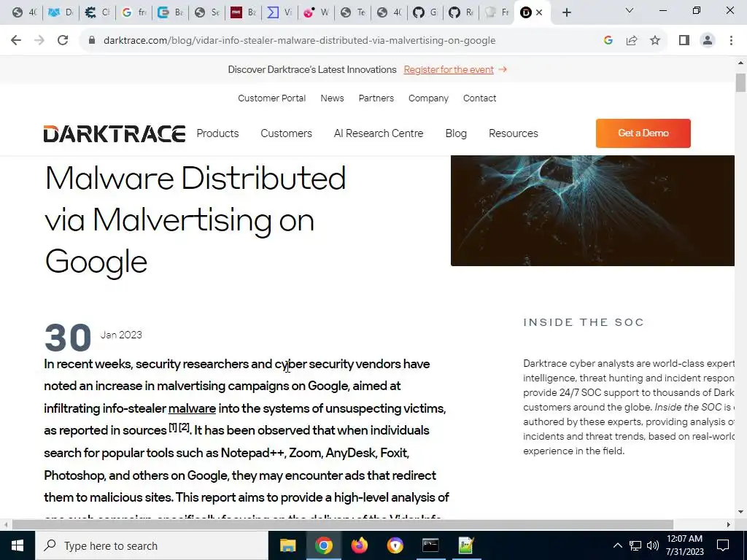Open the Products menu

tap(217, 133)
